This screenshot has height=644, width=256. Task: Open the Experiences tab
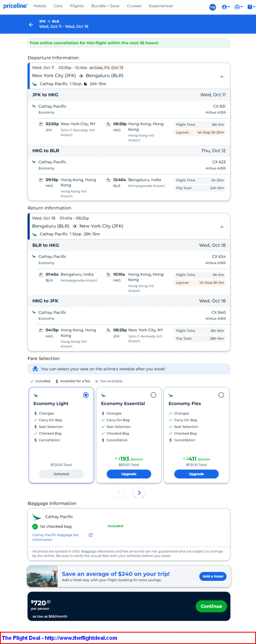(161, 6)
